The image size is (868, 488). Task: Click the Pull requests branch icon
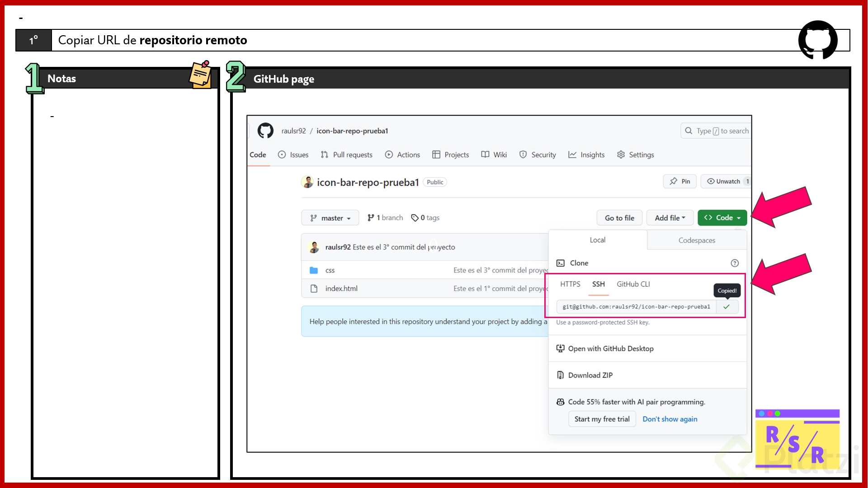324,155
